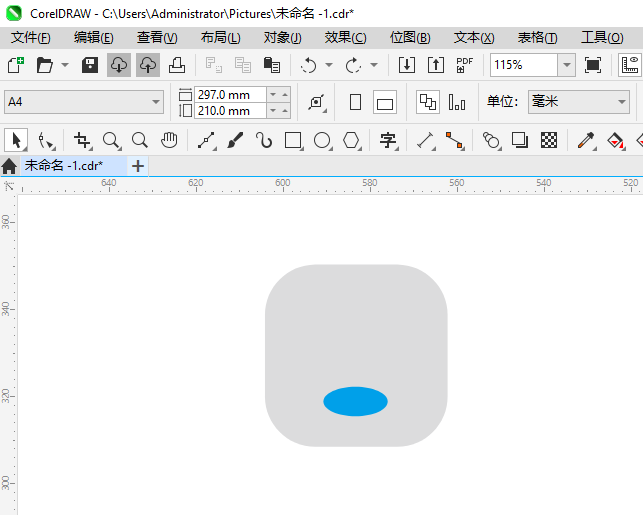Click the Paste clipboard icon
The height and width of the screenshot is (515, 643).
[271, 65]
